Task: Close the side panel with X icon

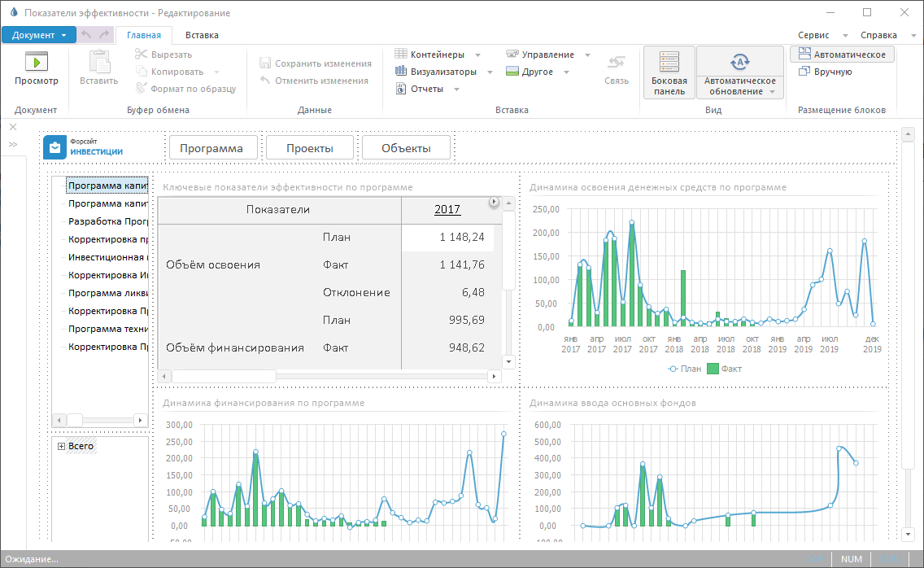Action: pos(13,127)
